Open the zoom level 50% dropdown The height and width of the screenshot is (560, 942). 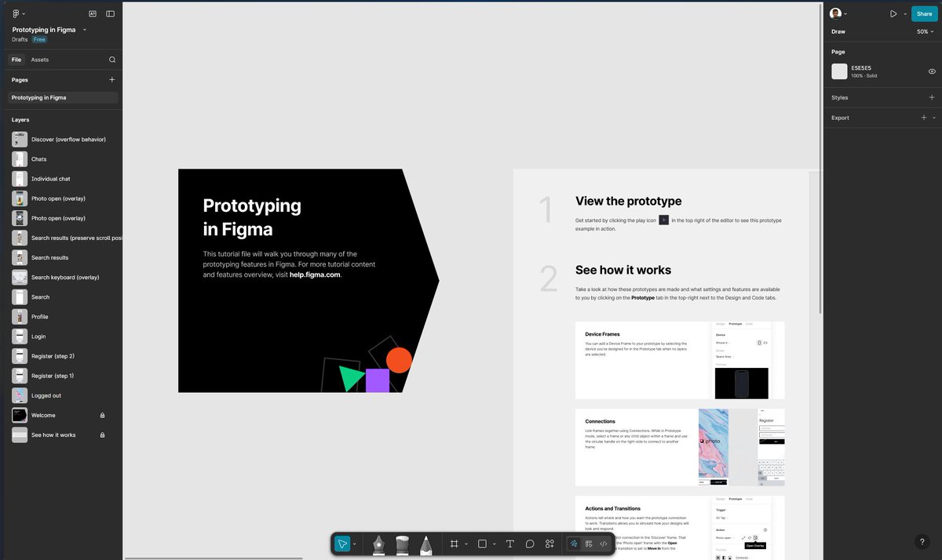926,31
